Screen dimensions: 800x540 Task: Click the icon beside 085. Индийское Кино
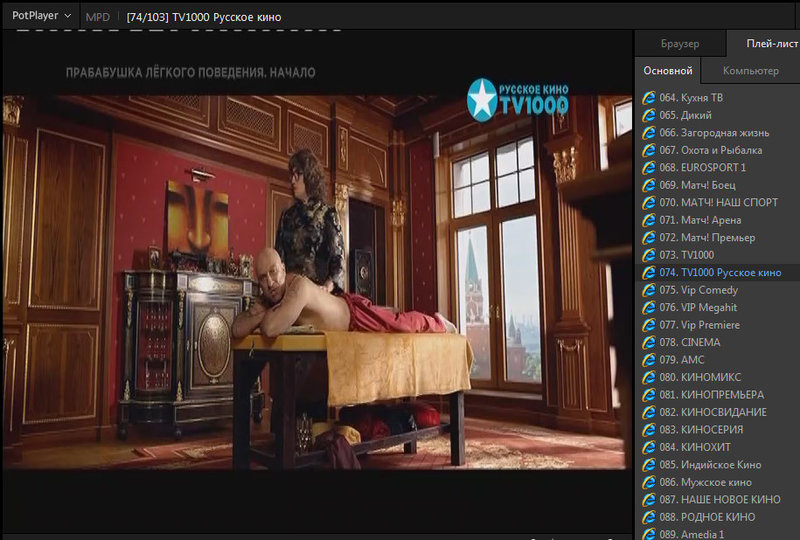pyautogui.click(x=648, y=464)
